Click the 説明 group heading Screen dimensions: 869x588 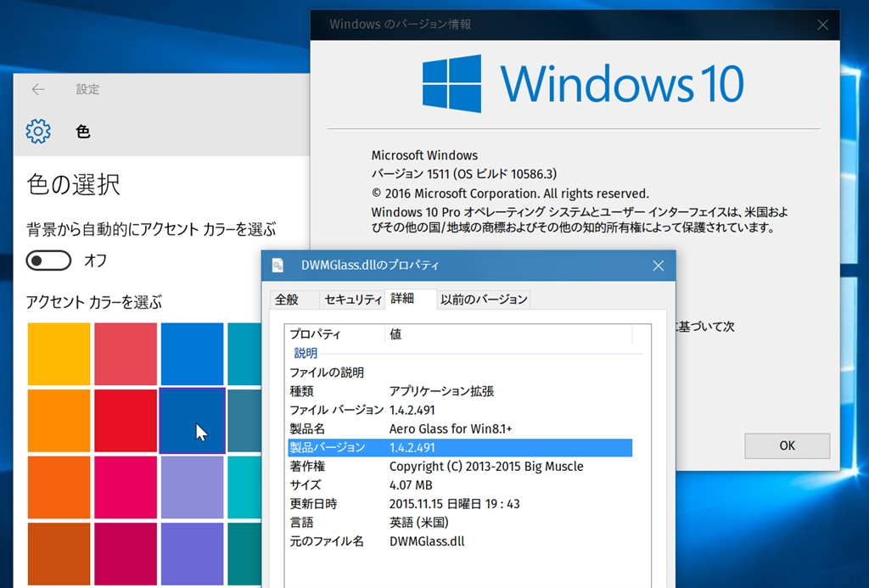click(306, 353)
